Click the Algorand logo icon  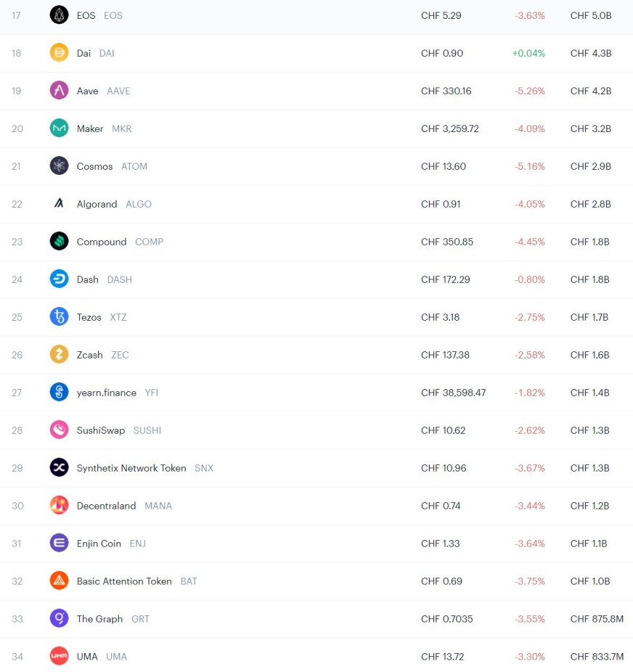pyautogui.click(x=59, y=204)
